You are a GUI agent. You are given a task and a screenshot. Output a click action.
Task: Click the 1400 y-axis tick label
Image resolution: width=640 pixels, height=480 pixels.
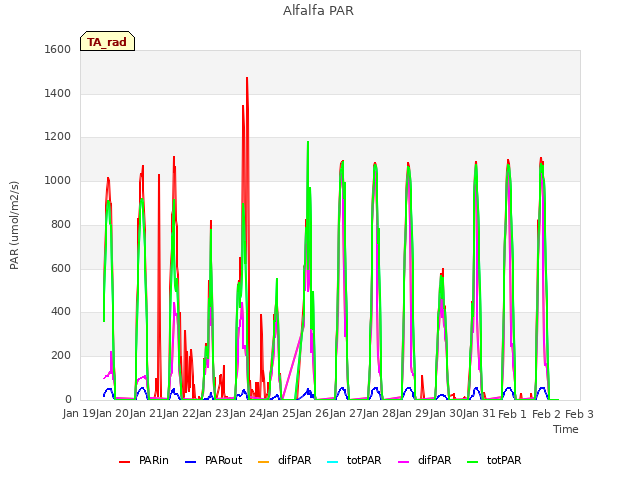pos(58,93)
